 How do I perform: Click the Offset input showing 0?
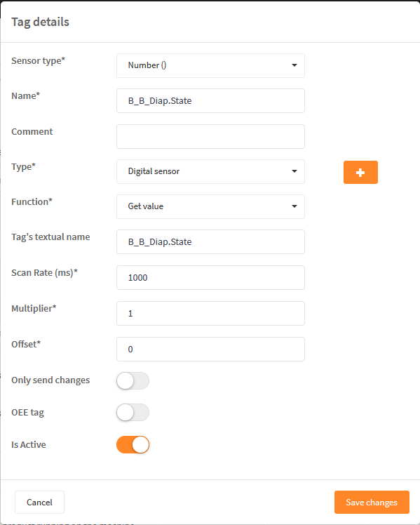pos(210,350)
